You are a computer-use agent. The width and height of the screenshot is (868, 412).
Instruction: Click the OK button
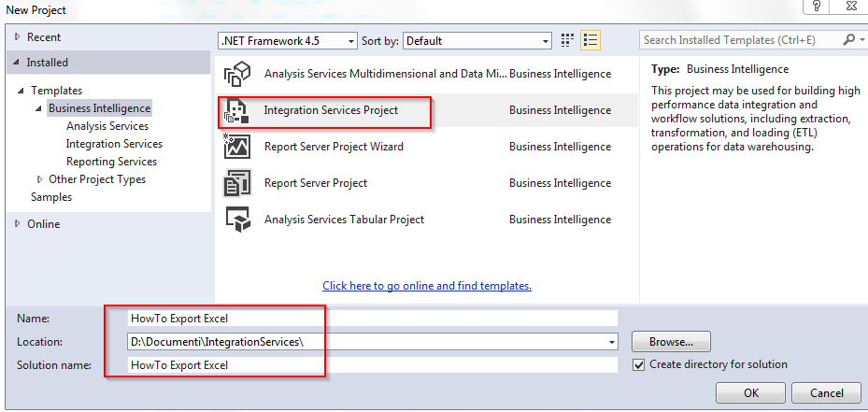pyautogui.click(x=750, y=393)
